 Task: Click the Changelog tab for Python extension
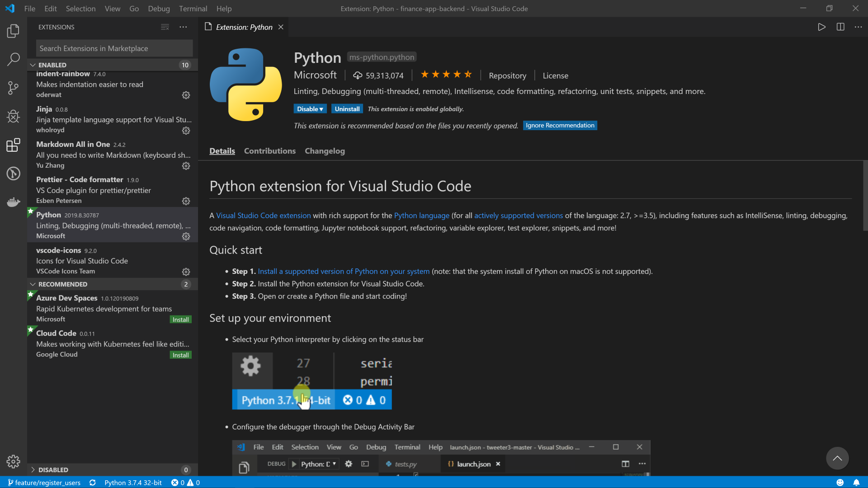pyautogui.click(x=324, y=151)
